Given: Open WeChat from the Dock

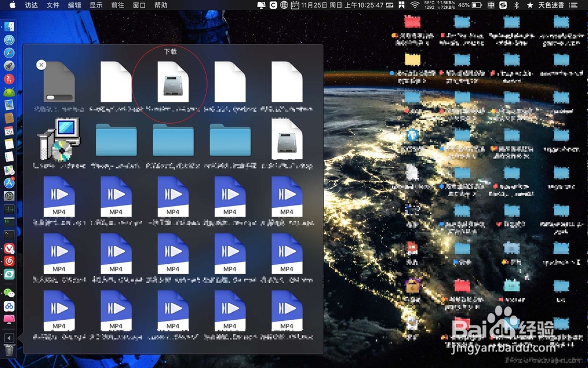Looking at the screenshot, I should pyautogui.click(x=9, y=293).
